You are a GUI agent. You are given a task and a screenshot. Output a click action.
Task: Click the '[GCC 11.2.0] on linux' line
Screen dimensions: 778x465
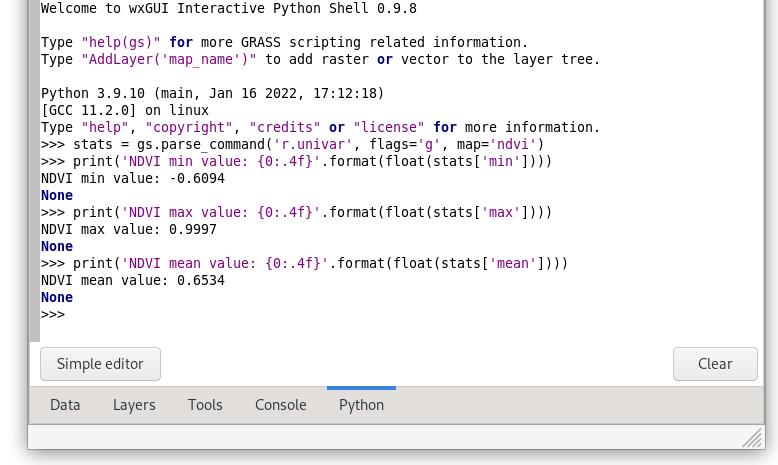pyautogui.click(x=125, y=110)
